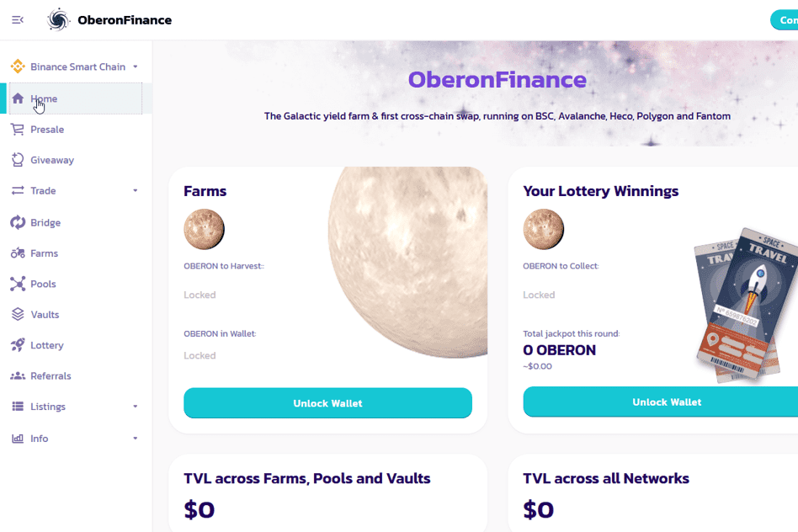Expand the Info menu
798x532 pixels.
(x=74, y=438)
